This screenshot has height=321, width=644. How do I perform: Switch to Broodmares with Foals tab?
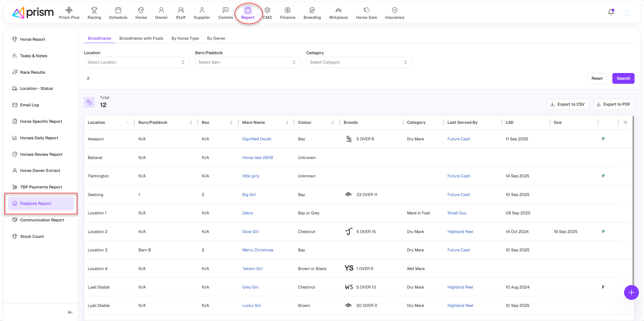141,38
